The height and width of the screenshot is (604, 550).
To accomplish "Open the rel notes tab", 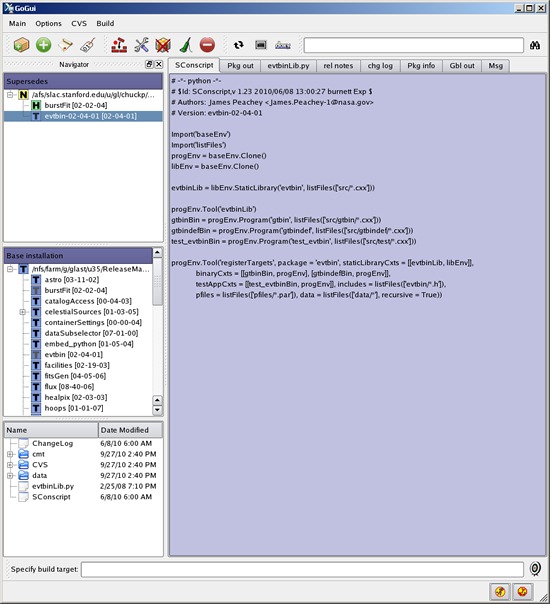I will click(338, 66).
